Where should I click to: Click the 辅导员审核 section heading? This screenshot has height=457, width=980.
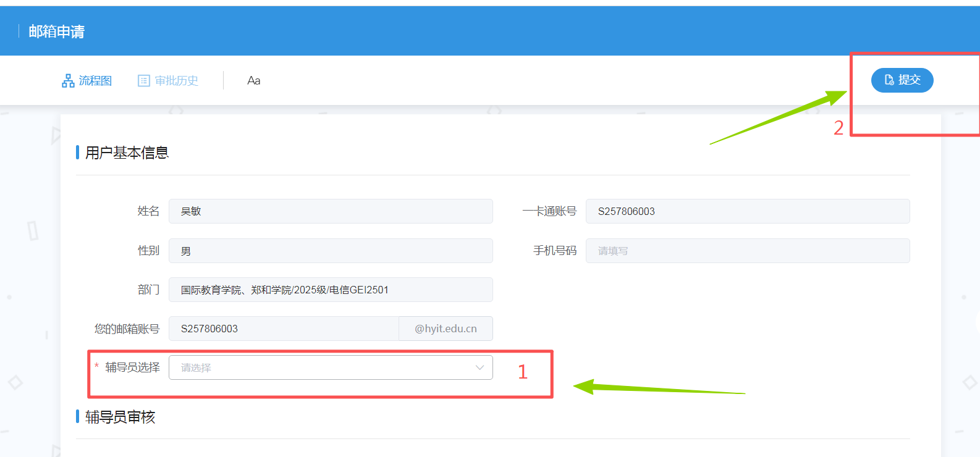120,417
